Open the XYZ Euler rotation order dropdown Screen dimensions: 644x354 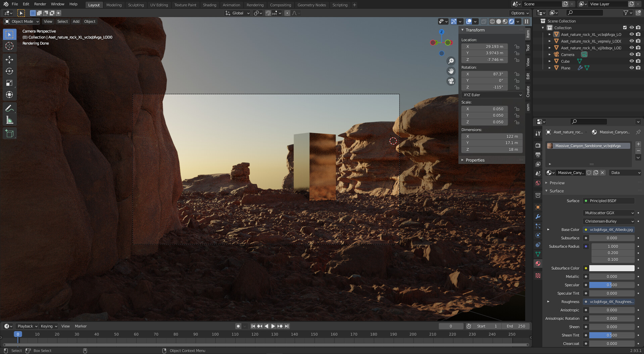(492, 95)
